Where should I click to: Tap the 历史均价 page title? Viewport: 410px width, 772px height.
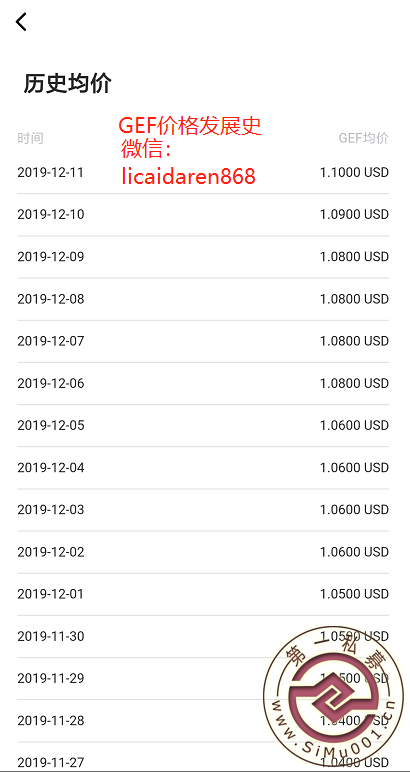pos(67,84)
